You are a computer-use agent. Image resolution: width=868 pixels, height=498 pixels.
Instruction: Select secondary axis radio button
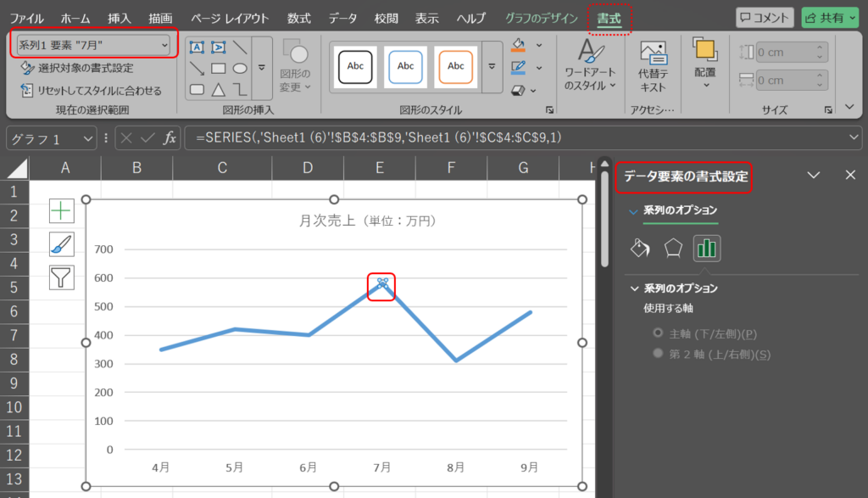pyautogui.click(x=658, y=353)
